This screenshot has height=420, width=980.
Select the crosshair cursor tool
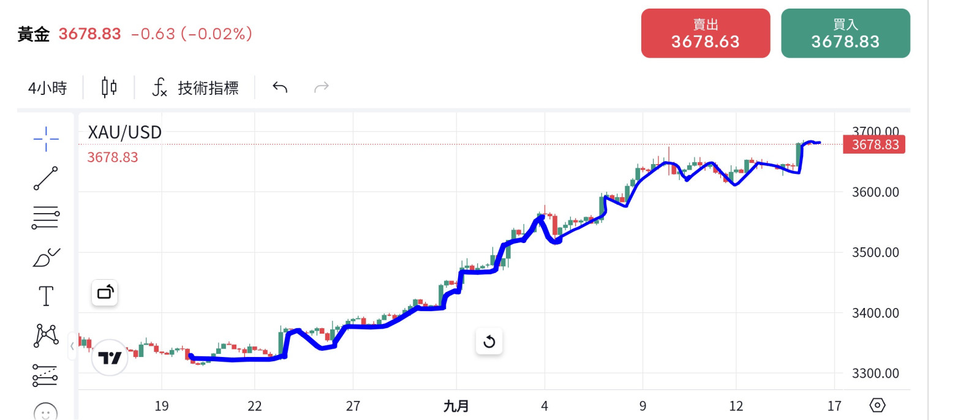coord(46,139)
